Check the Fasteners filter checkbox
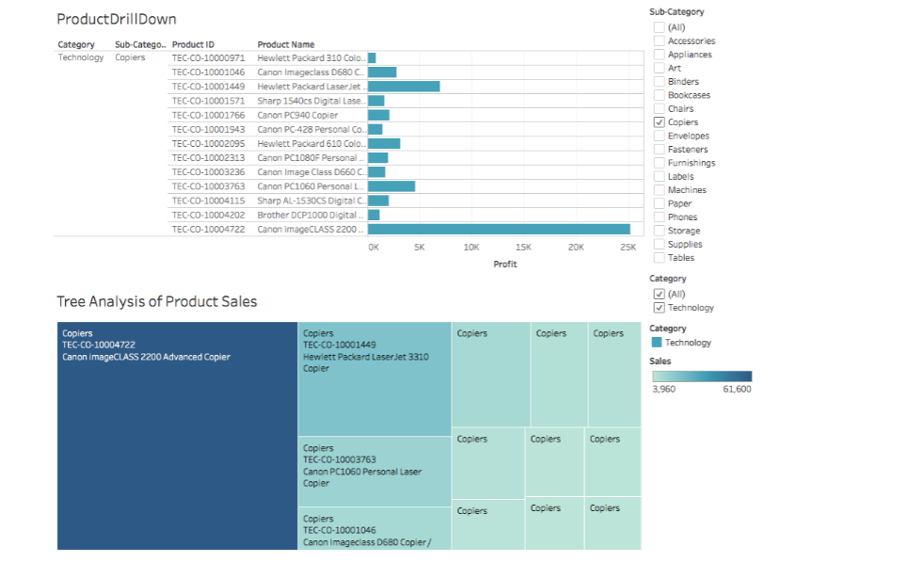Image resolution: width=924 pixels, height=562 pixels. tap(659, 149)
